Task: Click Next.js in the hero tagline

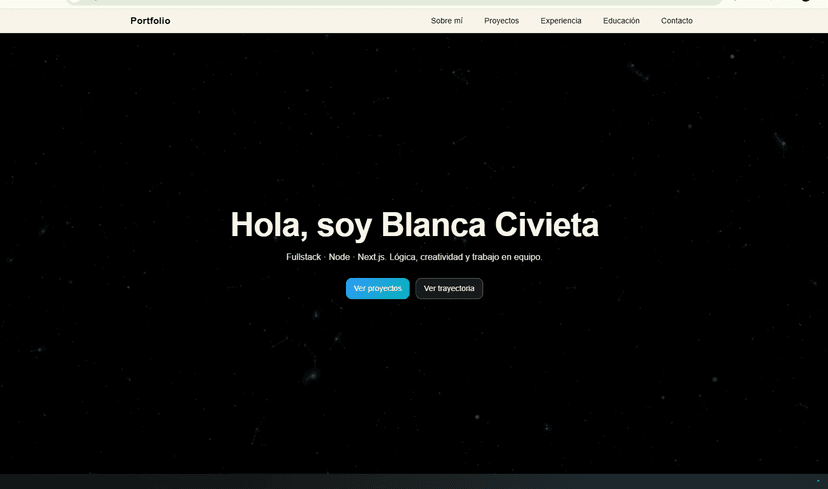Action: tap(371, 257)
